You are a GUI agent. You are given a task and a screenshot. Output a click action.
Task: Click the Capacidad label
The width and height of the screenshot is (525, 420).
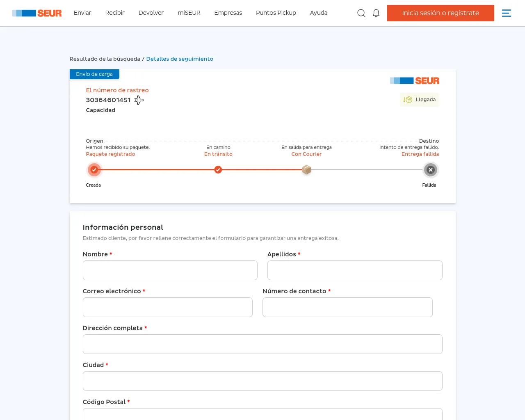100,110
